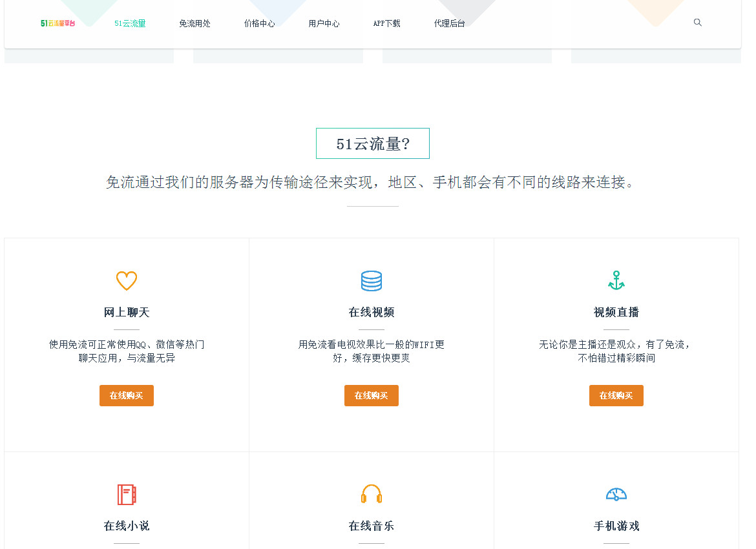Click the orange headphones icon above 在线音乐
756x549 pixels.
(x=372, y=495)
